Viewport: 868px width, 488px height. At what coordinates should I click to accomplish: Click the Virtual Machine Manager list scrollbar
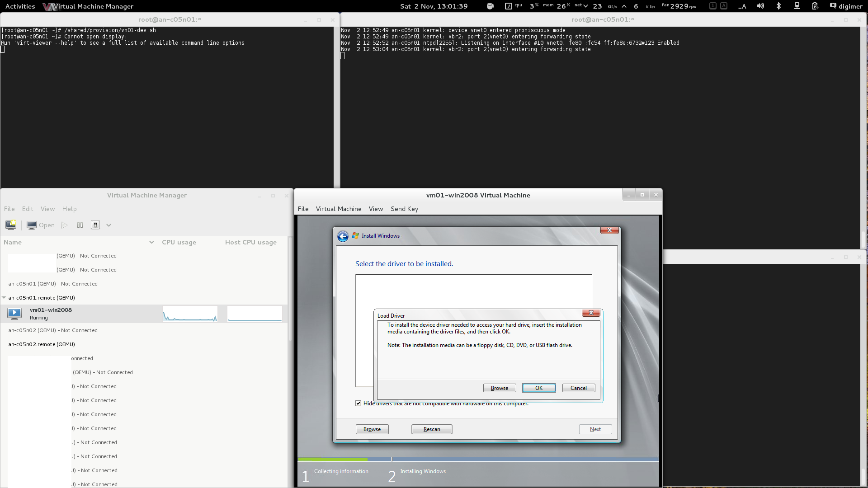click(290, 289)
